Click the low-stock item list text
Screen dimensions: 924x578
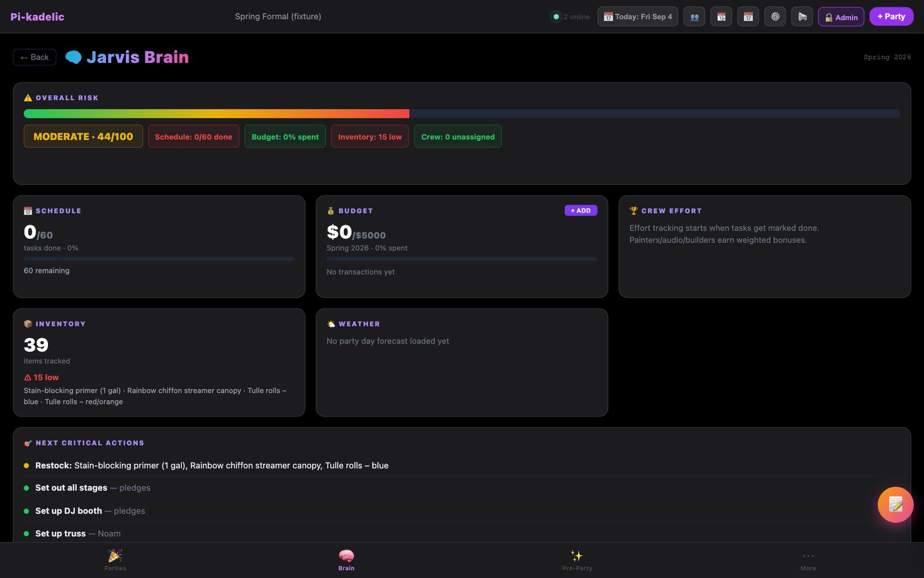click(156, 396)
